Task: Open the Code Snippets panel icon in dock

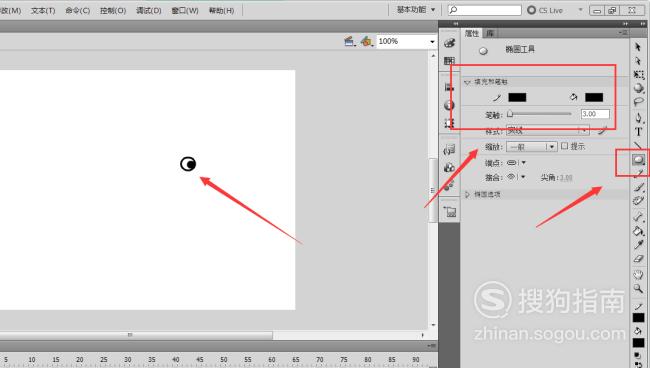Action: [x=449, y=150]
